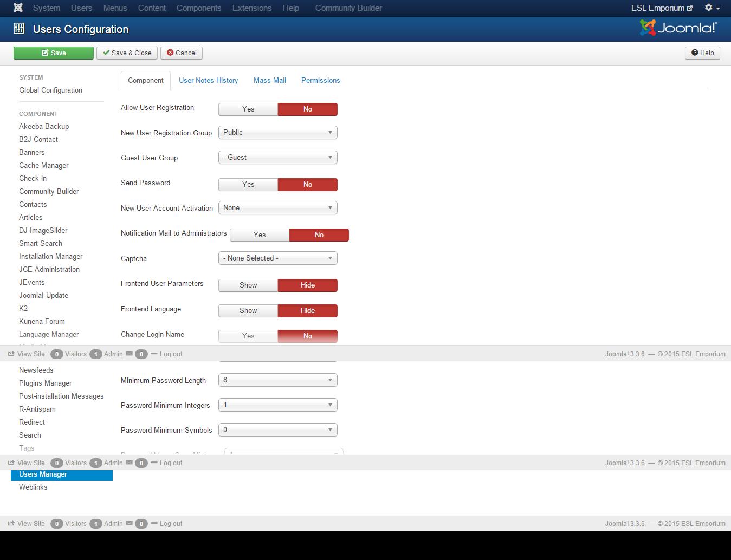Open the Minimum Password Length dropdown
The height and width of the screenshot is (560, 731).
tap(278, 380)
